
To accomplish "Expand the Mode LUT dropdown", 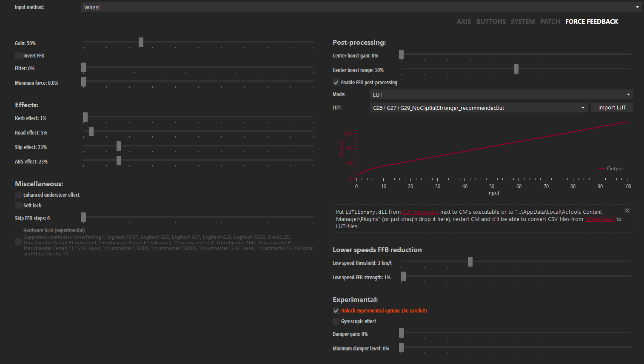I will coord(502,95).
